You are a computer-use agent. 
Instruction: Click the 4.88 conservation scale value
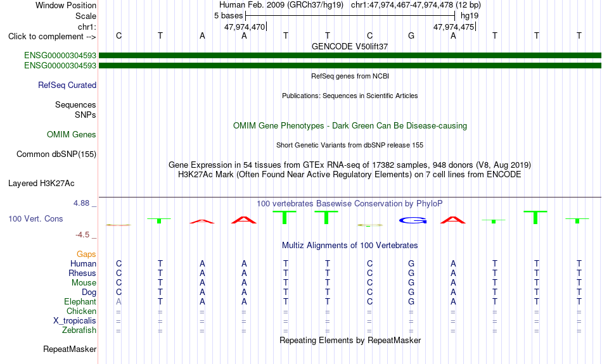[x=81, y=203]
